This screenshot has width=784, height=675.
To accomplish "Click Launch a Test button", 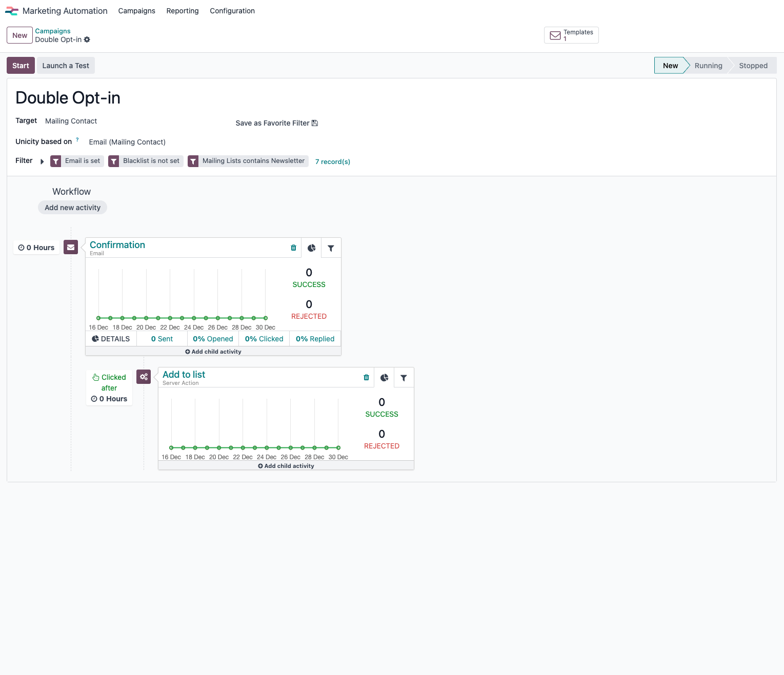I will coord(66,66).
